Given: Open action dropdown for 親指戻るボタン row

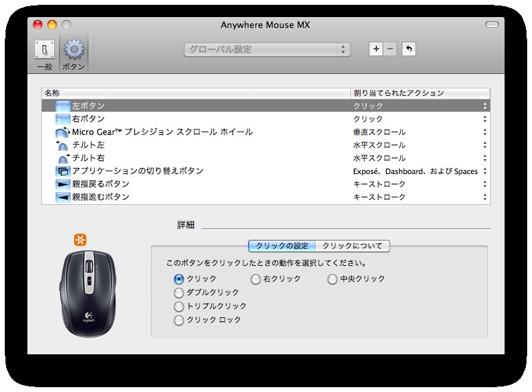Looking at the screenshot, I should [x=485, y=184].
